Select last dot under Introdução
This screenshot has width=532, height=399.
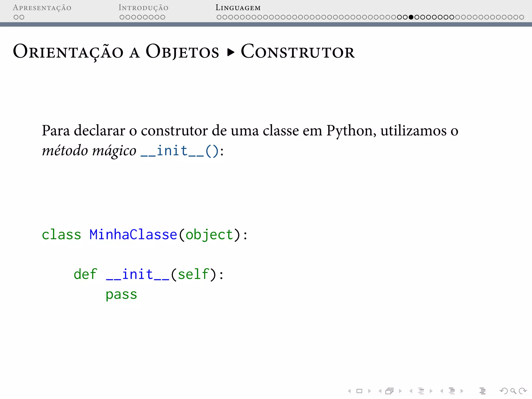pos(163,17)
